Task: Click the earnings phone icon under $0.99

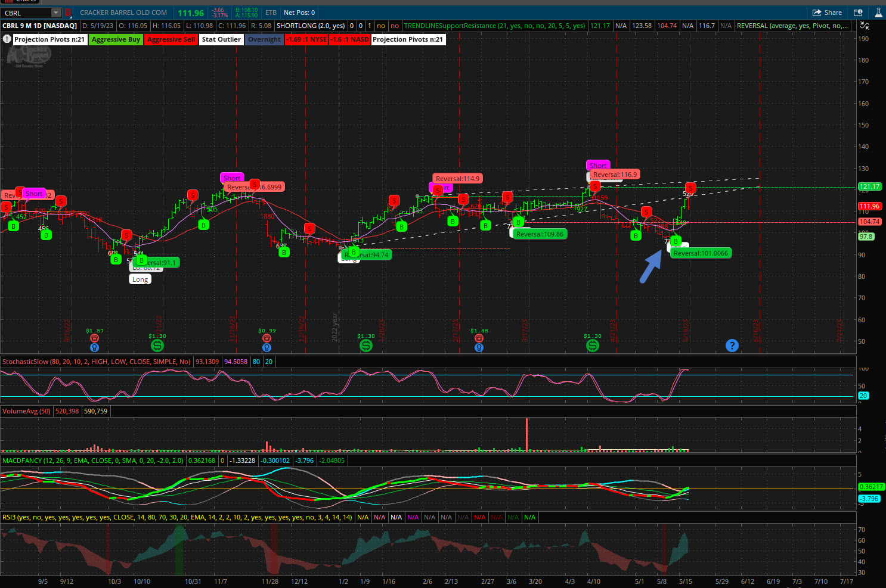Action: 267,338
